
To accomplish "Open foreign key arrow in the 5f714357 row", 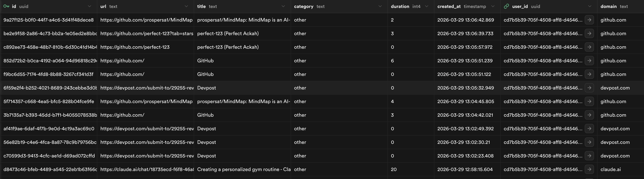I will pyautogui.click(x=589, y=101).
